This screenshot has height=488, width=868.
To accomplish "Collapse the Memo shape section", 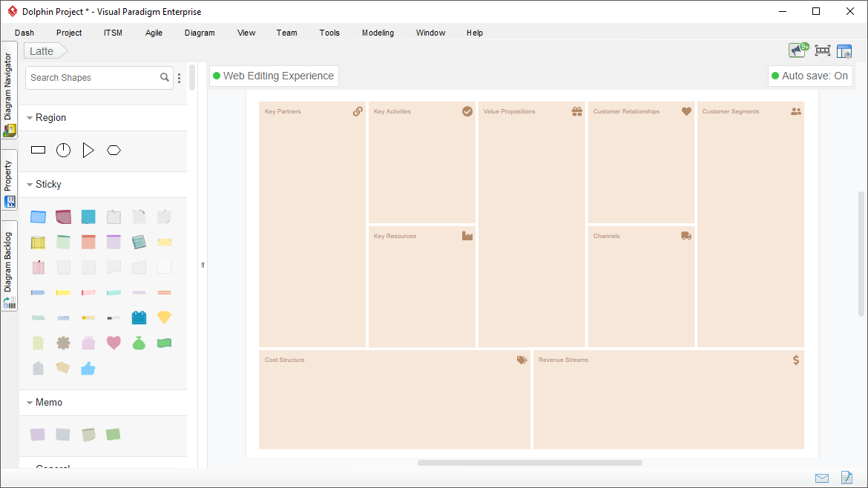I will [30, 403].
